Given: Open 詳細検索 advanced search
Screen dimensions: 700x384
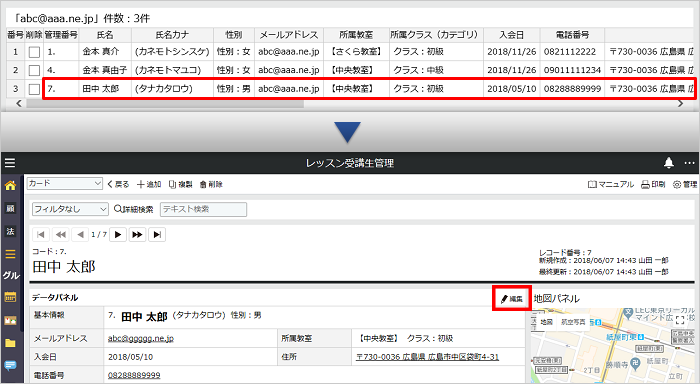Looking at the screenshot, I should [133, 209].
